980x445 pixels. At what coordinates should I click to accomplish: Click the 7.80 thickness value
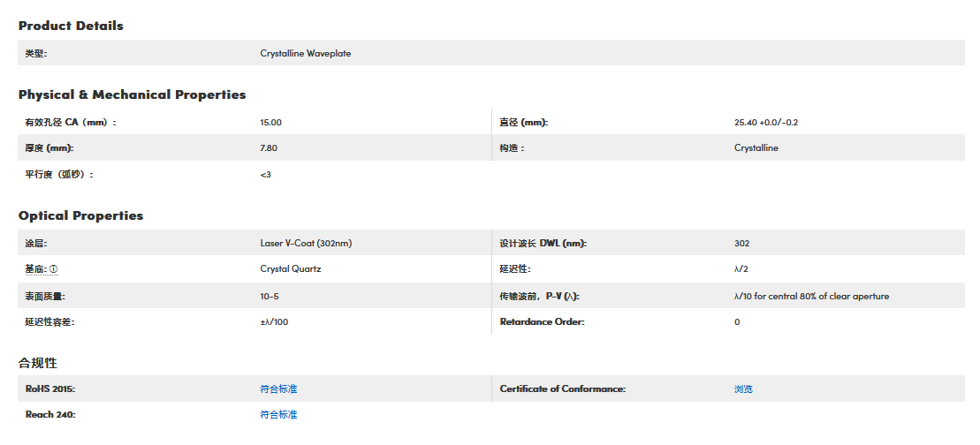point(269,148)
